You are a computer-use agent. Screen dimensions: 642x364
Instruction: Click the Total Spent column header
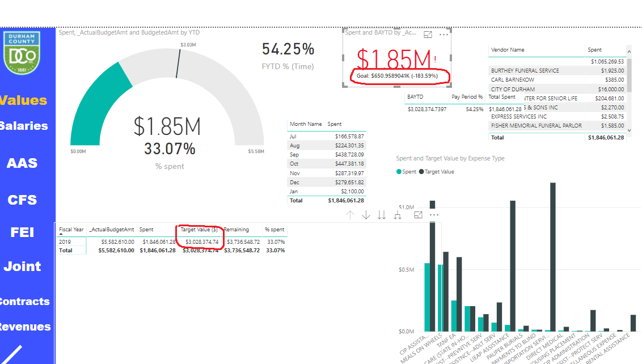tap(502, 97)
